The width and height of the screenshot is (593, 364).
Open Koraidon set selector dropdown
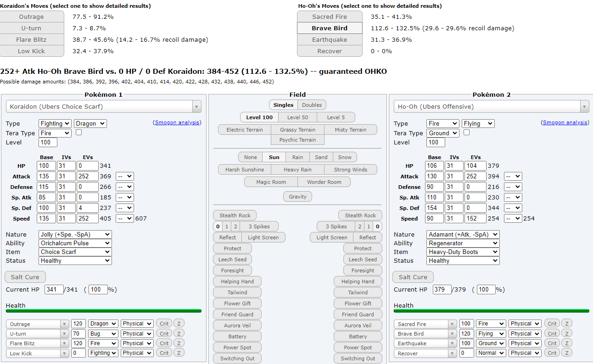click(x=104, y=106)
